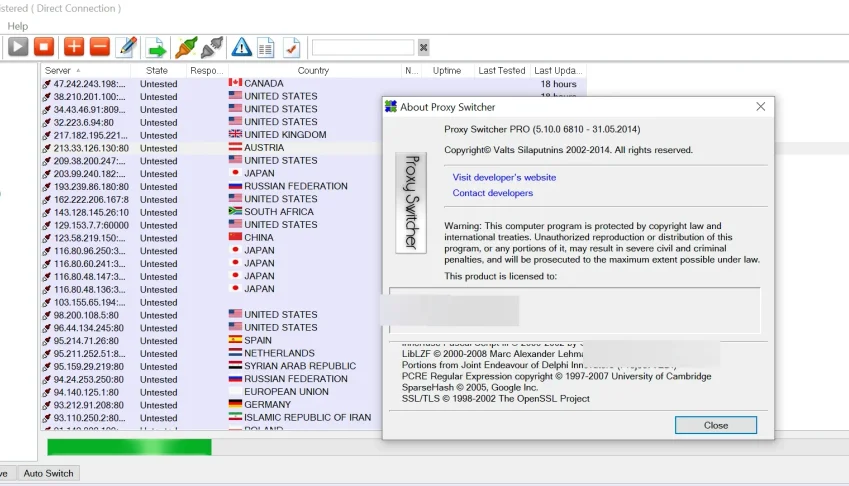This screenshot has height=486, width=849.
Task: Select server 94.140.125.1:80 row
Action: (211, 392)
